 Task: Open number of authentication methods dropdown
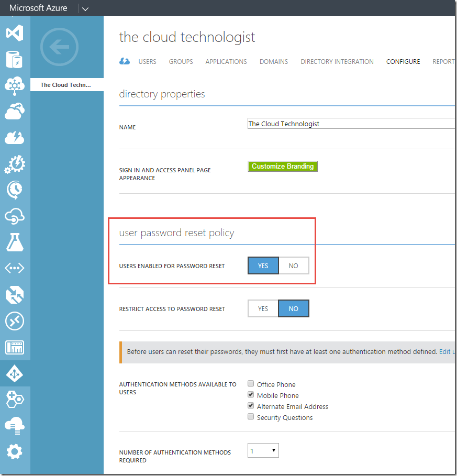click(263, 450)
